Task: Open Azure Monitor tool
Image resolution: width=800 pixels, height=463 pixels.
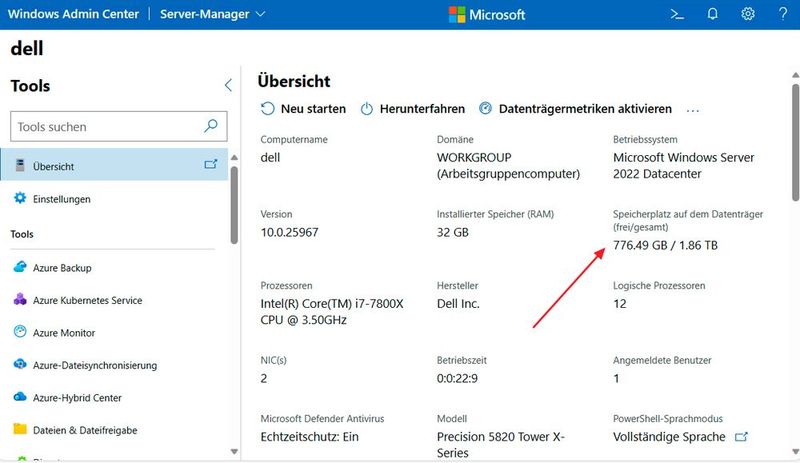Action: pos(64,333)
